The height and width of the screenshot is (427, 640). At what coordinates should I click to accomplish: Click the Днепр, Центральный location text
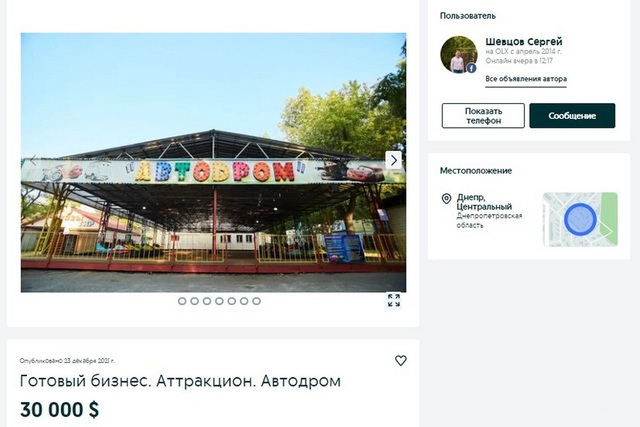[x=484, y=202]
